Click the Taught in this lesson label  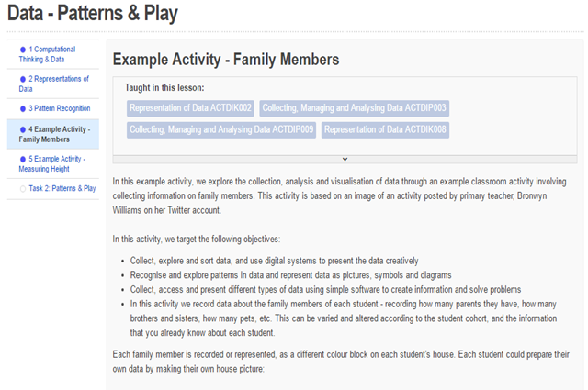171,88
